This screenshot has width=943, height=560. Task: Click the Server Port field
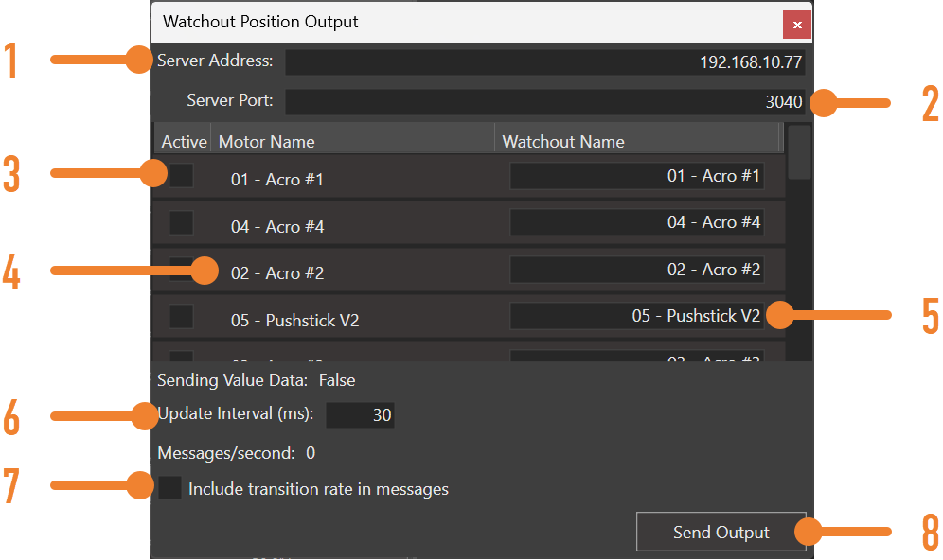(x=549, y=100)
